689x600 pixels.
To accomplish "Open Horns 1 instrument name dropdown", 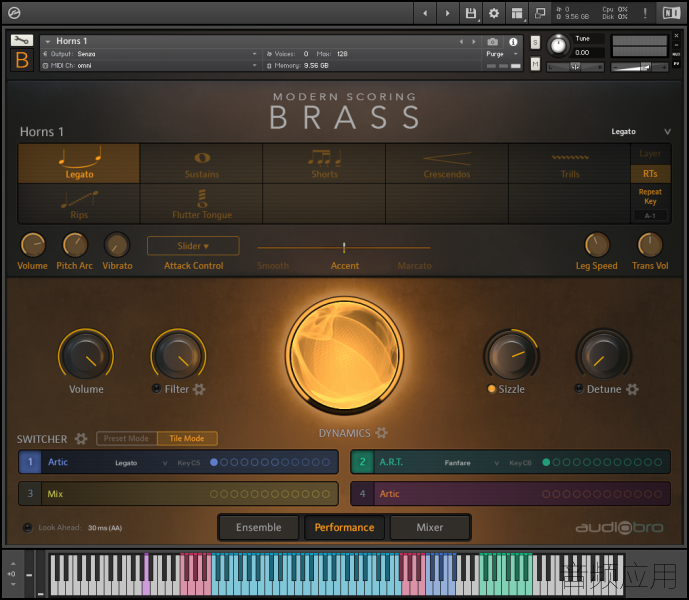I will point(47,41).
